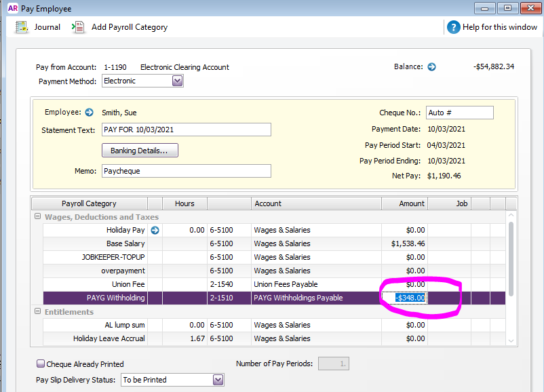Click the Banking Details button
The height and width of the screenshot is (392, 544).
140,150
